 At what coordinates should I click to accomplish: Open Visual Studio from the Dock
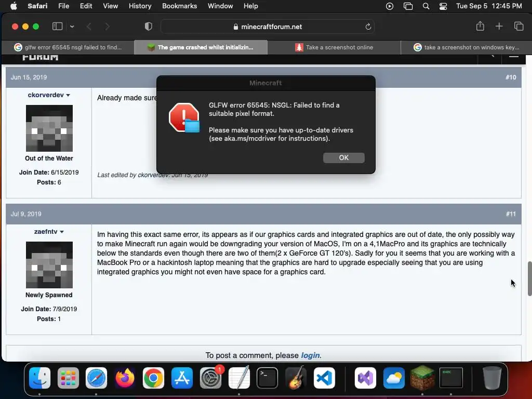click(365, 378)
